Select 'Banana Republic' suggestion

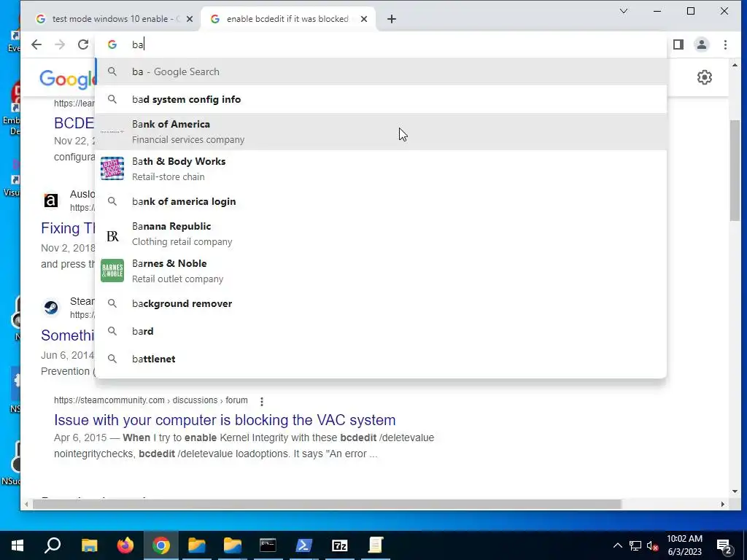coord(381,233)
